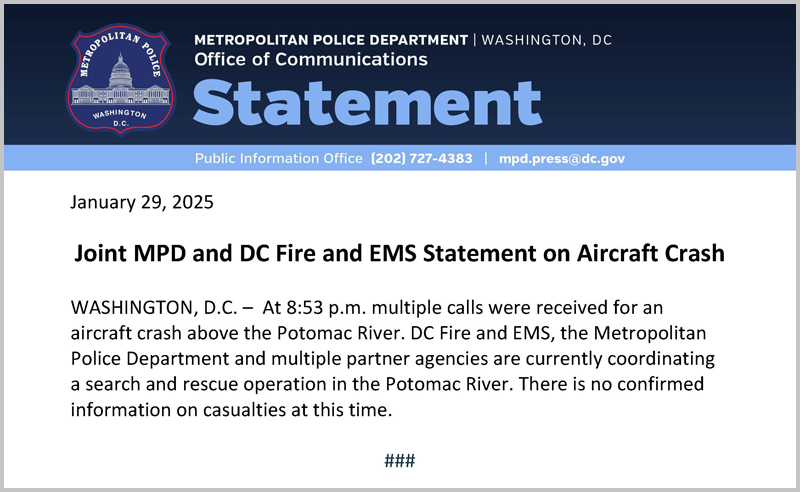The height and width of the screenshot is (492, 800).
Task: Click the mpd.press@dc.gov email address
Action: pyautogui.click(x=562, y=159)
